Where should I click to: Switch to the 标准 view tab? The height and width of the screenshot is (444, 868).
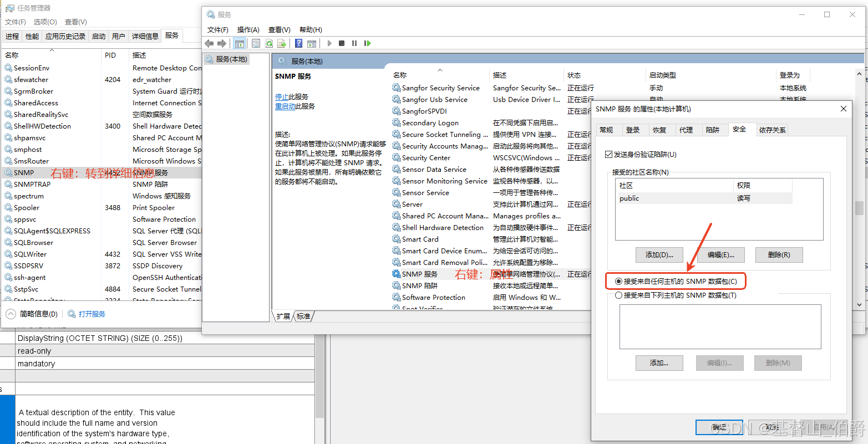point(302,317)
